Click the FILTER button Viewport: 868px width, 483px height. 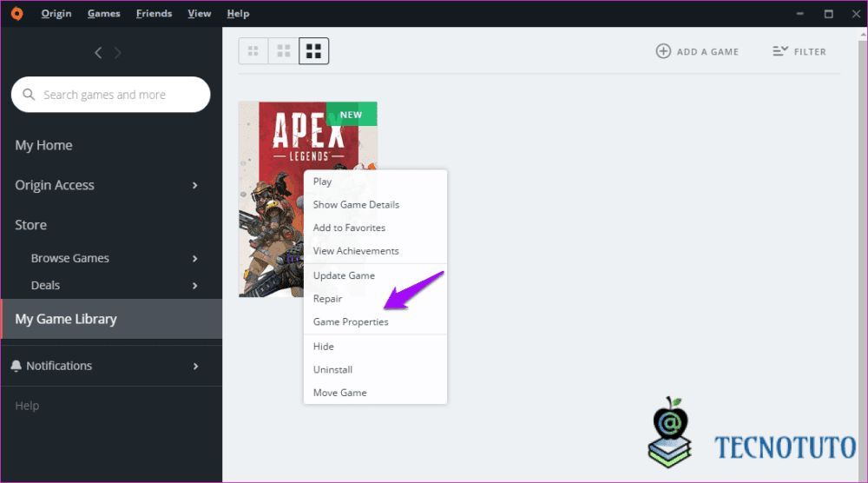click(799, 51)
